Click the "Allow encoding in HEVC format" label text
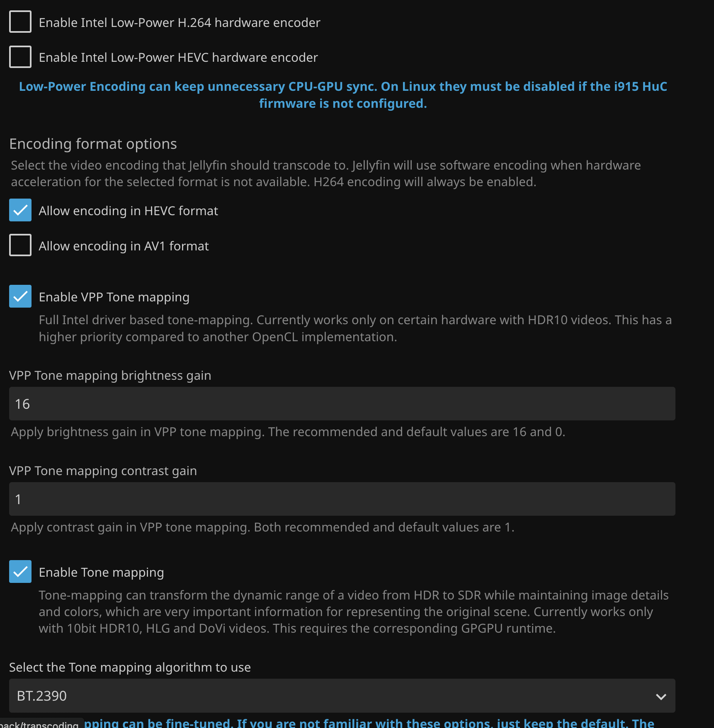714x728 pixels. [x=128, y=211]
